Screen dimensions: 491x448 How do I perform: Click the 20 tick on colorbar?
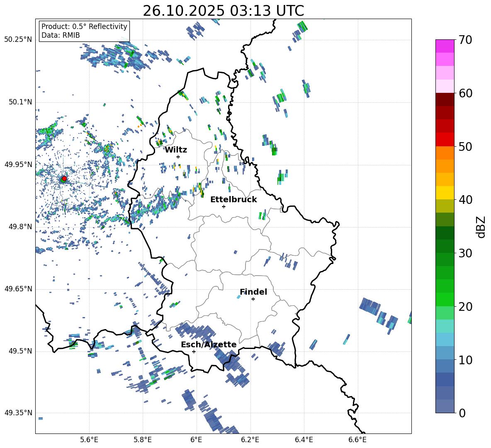tap(465, 306)
